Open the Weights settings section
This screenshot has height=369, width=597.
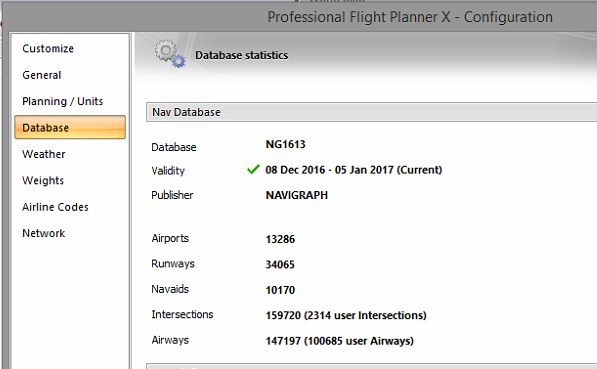click(x=43, y=181)
